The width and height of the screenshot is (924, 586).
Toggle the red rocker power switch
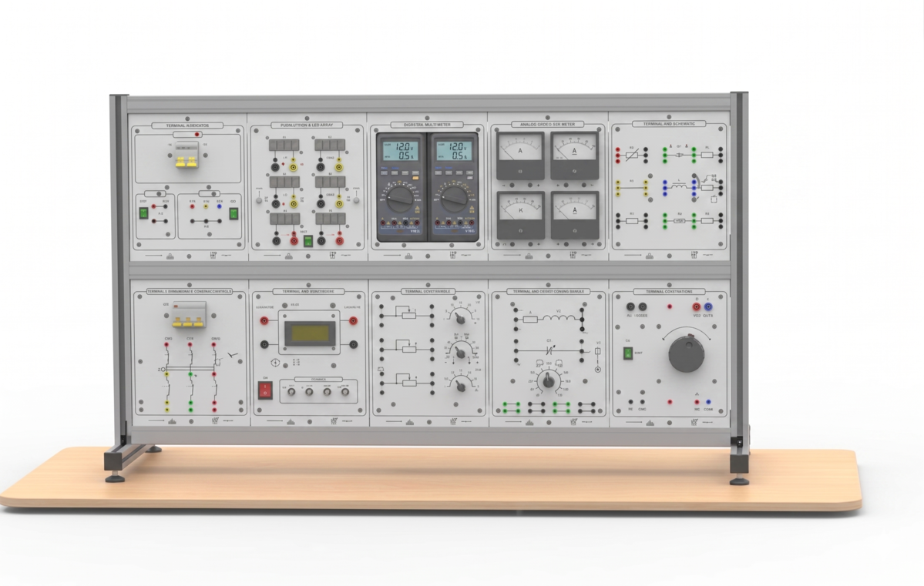pos(265,390)
